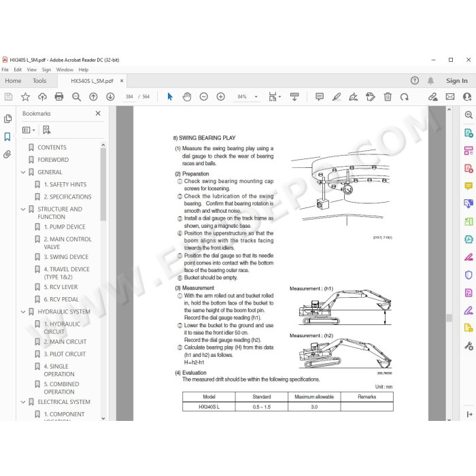Click the bookmarks panel scrollbar thumb
The height and width of the screenshot is (476, 476).
pos(103,184)
